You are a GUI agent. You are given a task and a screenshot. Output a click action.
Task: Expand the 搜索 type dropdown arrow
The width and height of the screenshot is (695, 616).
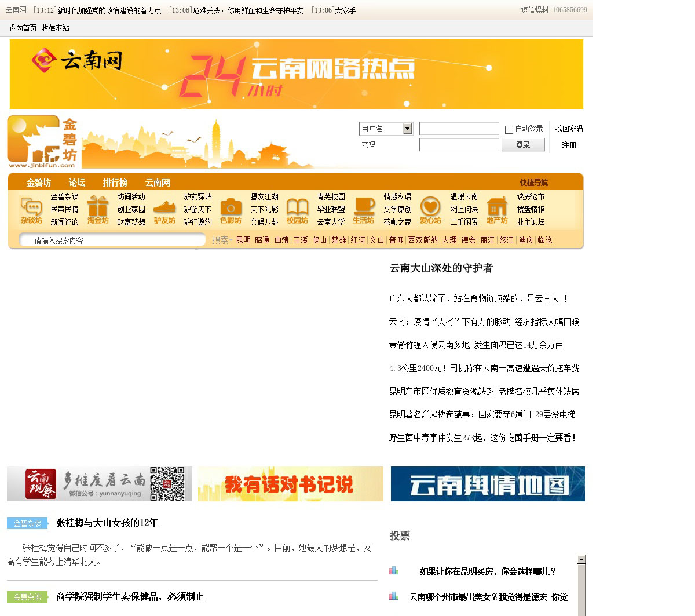pyautogui.click(x=231, y=240)
